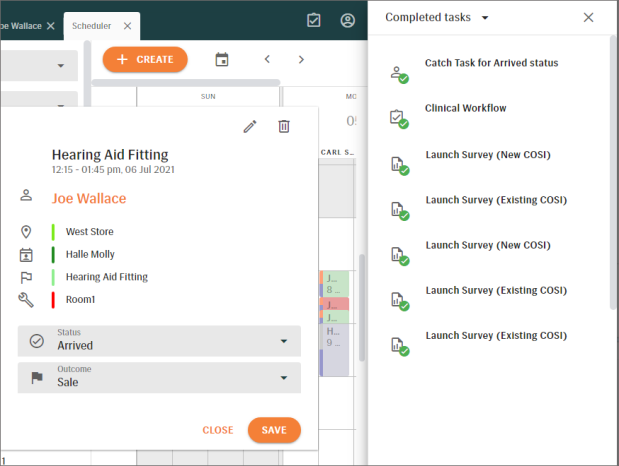This screenshot has width=619, height=466.
Task: Click the clinician calendar icon beside Halle Molly
Action: [26, 255]
